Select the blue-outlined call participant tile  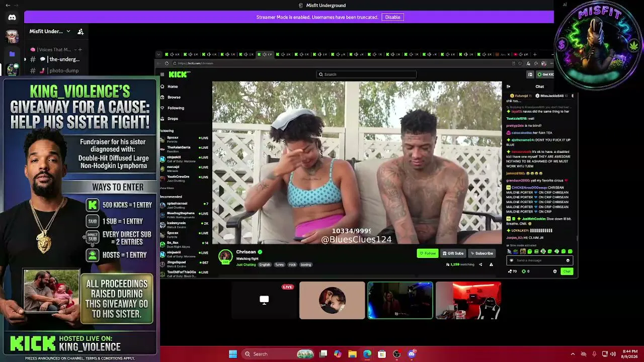pyautogui.click(x=400, y=300)
